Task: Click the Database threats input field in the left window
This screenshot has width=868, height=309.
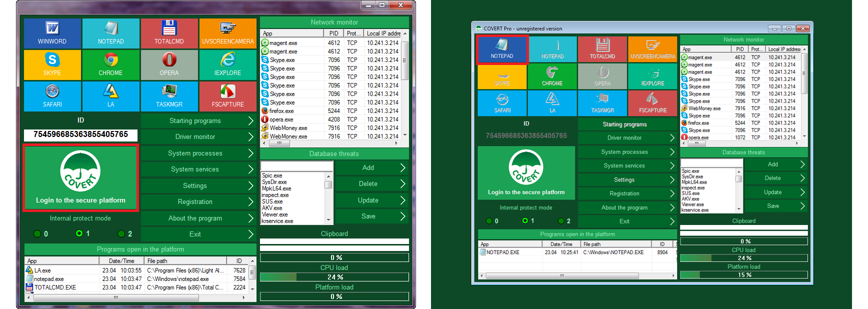Action: [x=296, y=166]
